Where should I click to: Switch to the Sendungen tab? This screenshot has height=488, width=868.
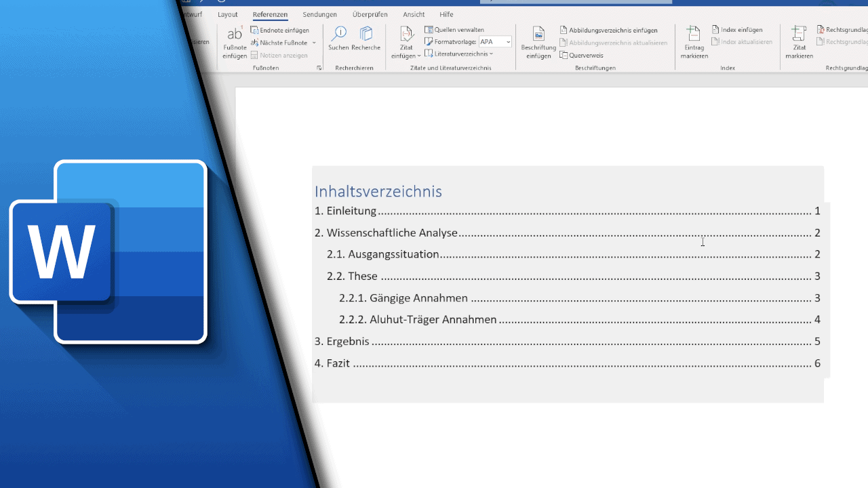320,14
